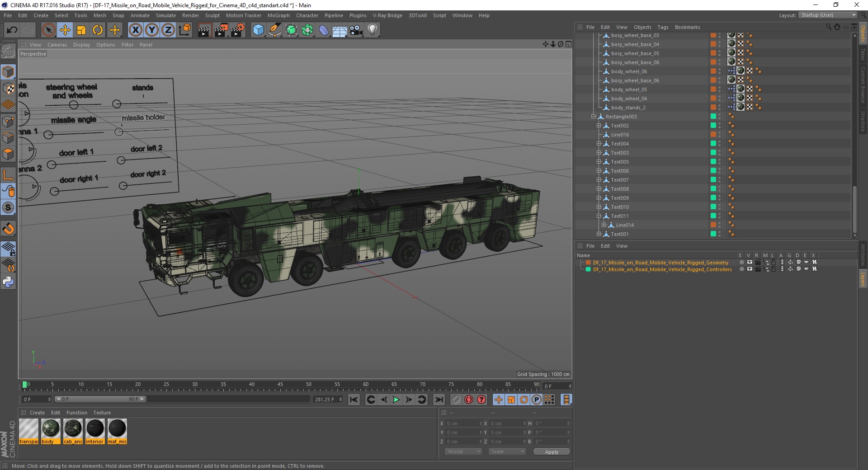Open the keyframe selection help icon

click(x=481, y=399)
